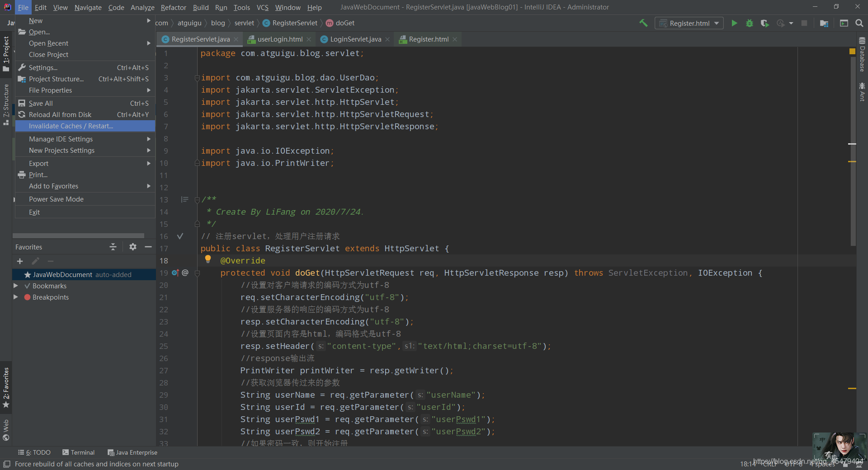Image resolution: width=868 pixels, height=470 pixels.
Task: Switch to the LoginServlet.java tab
Action: (x=355, y=39)
